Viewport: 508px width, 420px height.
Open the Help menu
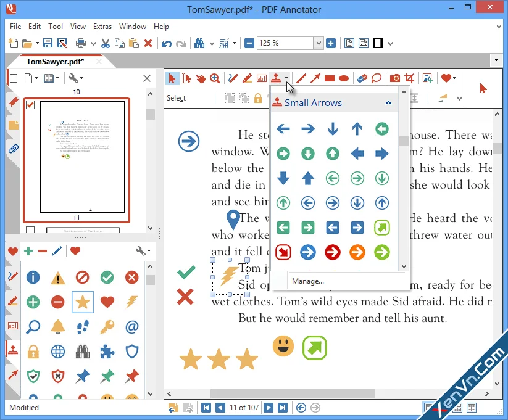click(161, 27)
